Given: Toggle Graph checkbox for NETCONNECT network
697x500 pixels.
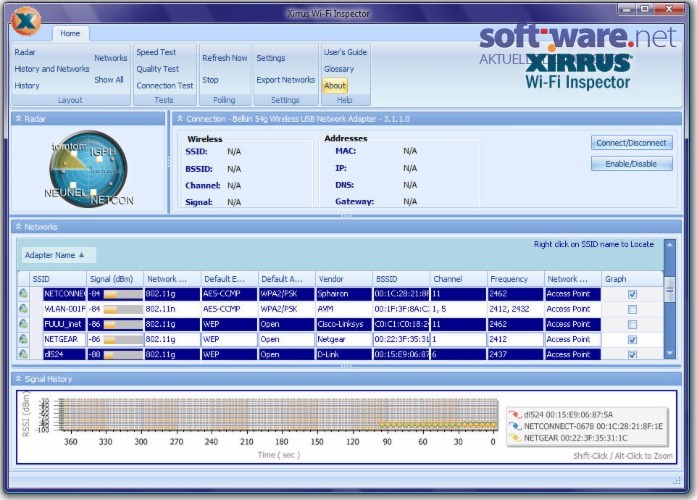Looking at the screenshot, I should point(632,294).
